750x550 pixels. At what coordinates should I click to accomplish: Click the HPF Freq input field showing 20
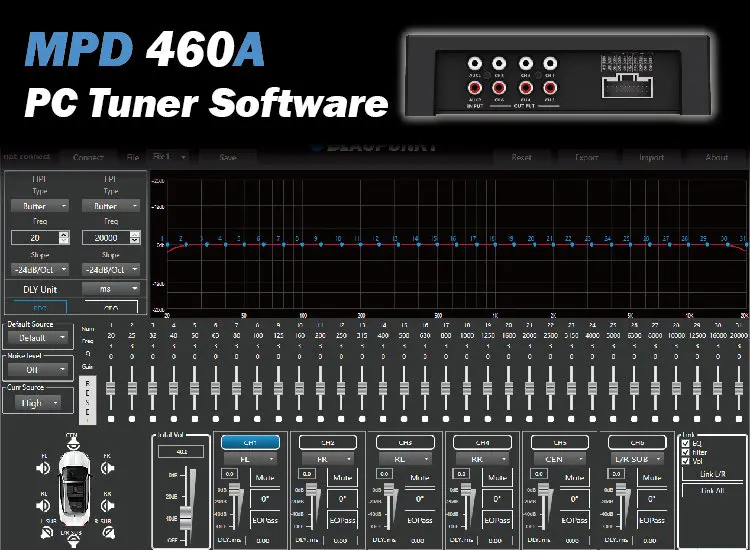point(34,238)
